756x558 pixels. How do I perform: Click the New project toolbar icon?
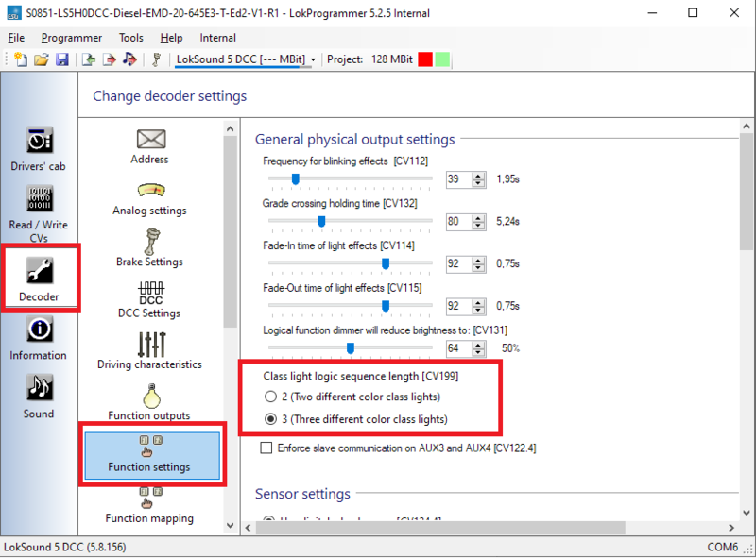click(21, 59)
